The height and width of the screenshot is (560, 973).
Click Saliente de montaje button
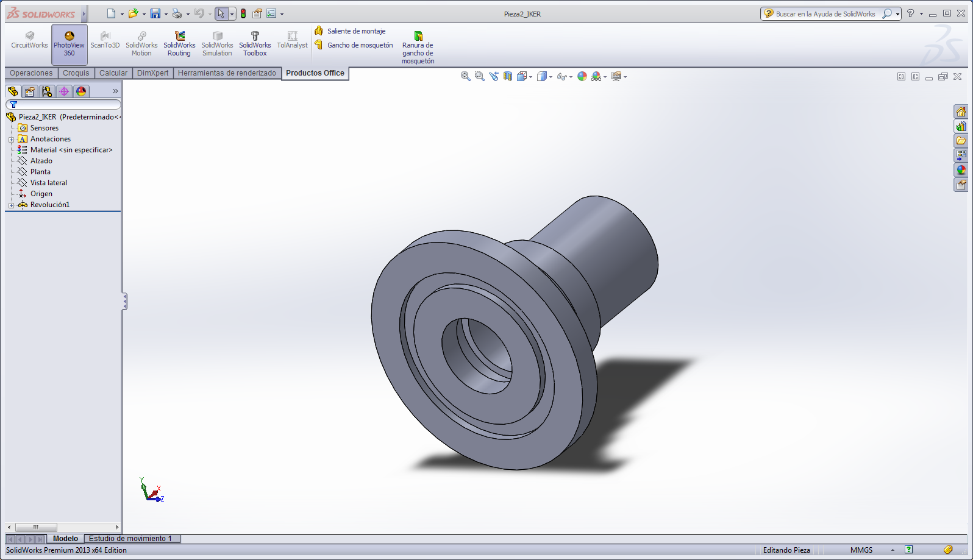[x=356, y=31]
